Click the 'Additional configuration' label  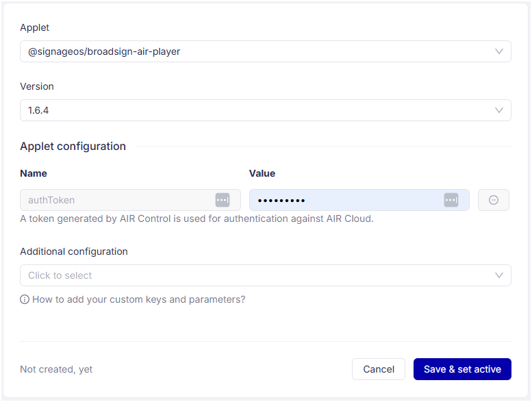(74, 251)
